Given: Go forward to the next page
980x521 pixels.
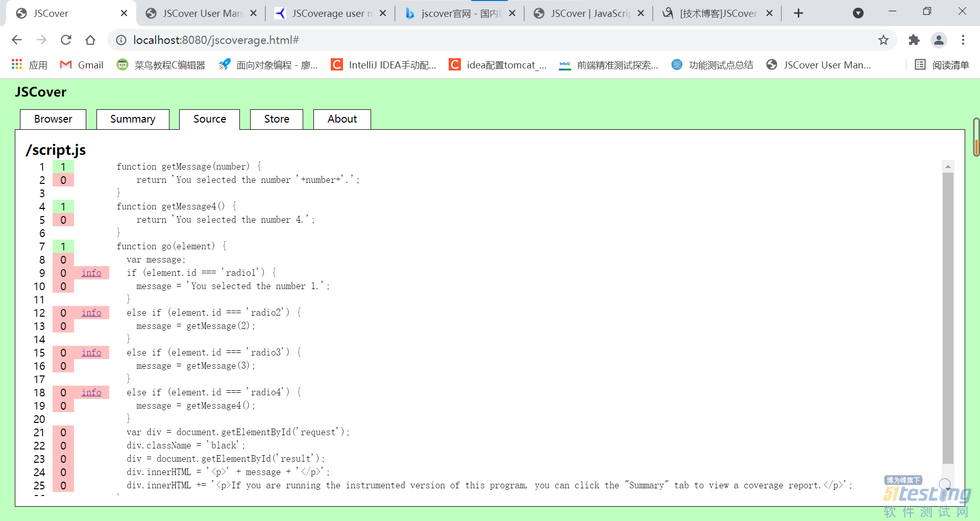Looking at the screenshot, I should point(41,40).
